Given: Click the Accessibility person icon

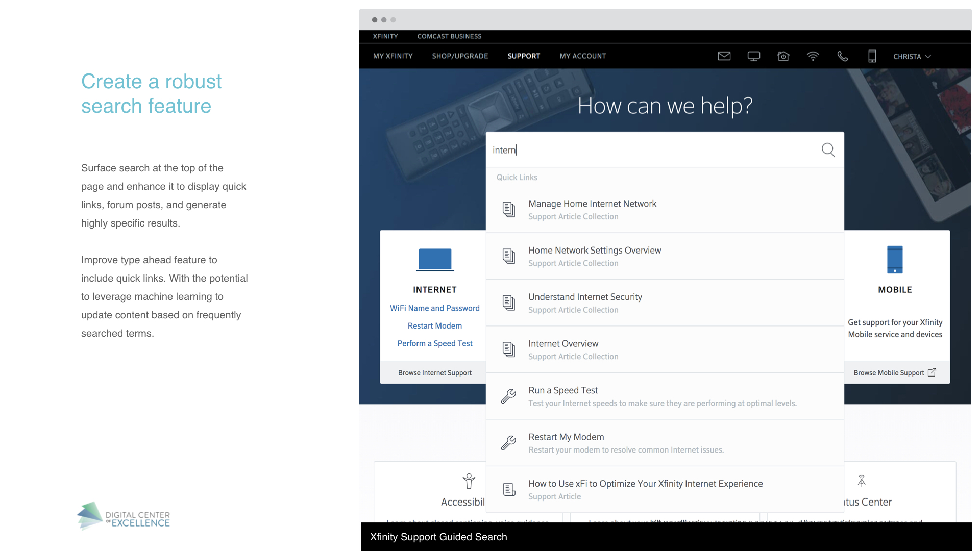Looking at the screenshot, I should tap(469, 481).
